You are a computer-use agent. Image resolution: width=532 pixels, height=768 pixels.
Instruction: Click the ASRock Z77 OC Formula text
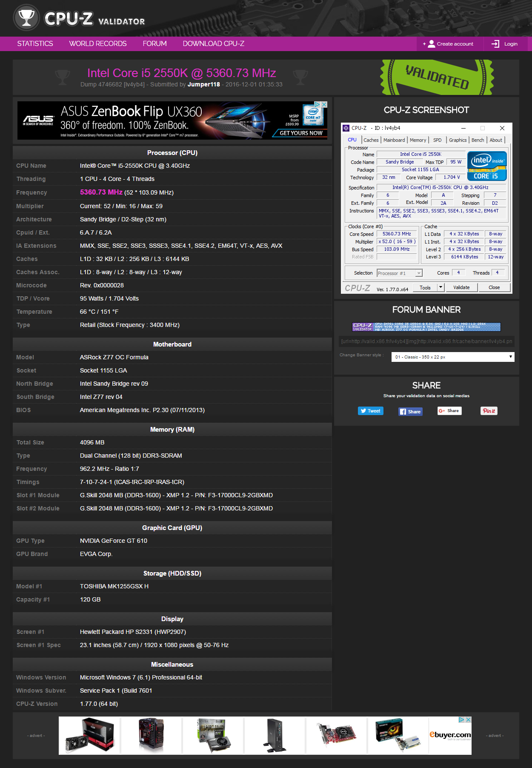pyautogui.click(x=114, y=357)
